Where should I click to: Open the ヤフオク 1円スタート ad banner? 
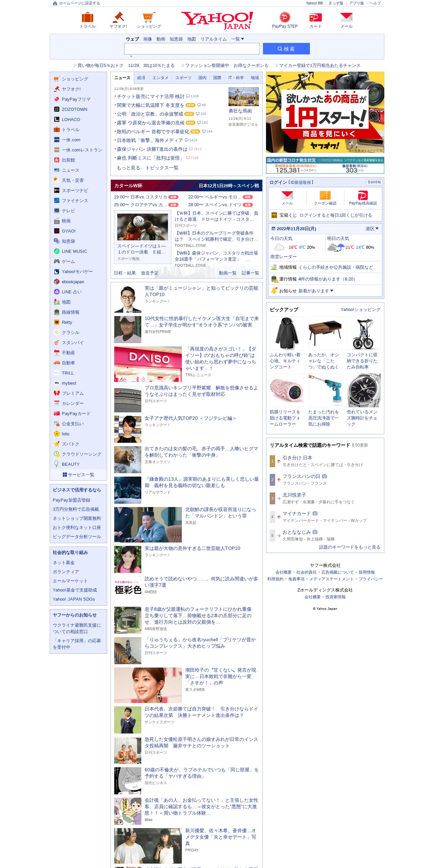point(325,112)
